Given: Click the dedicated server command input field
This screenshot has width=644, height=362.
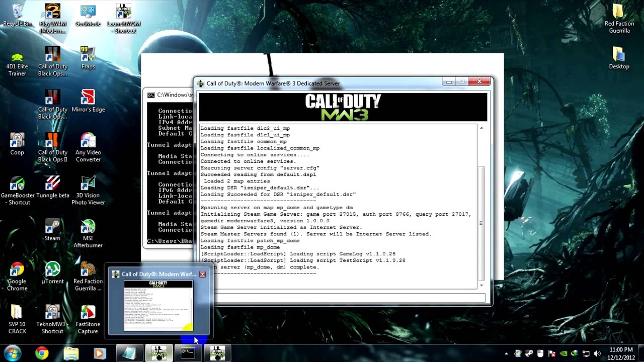Looking at the screenshot, I should 342,297.
